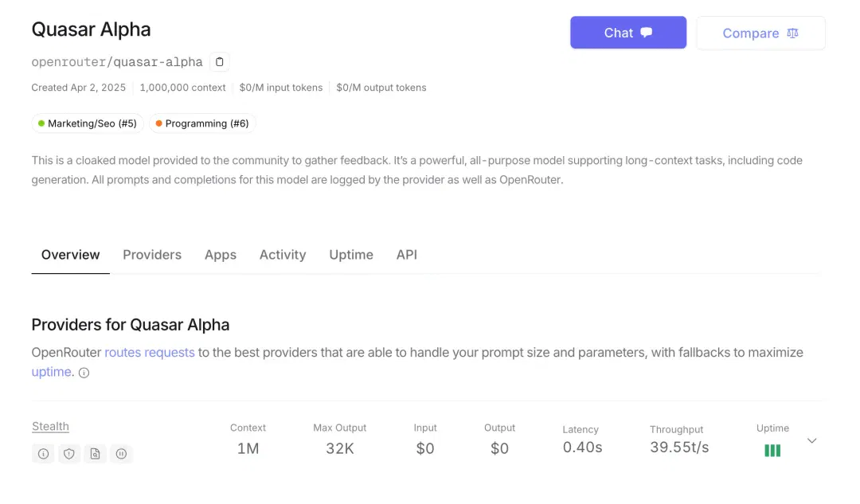Screen dimensions: 860x504
Task: Open the Marketing/Seo (#5) ranking badge
Action: coord(88,123)
